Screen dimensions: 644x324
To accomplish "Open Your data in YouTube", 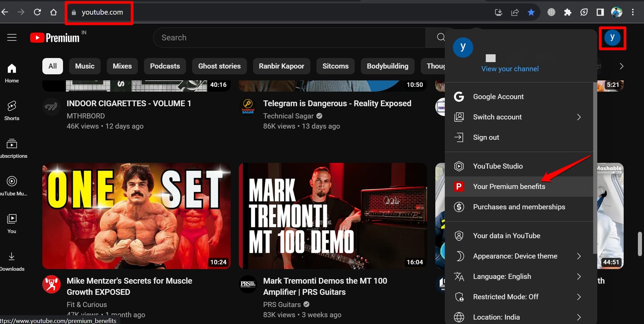I will [x=519, y=236].
